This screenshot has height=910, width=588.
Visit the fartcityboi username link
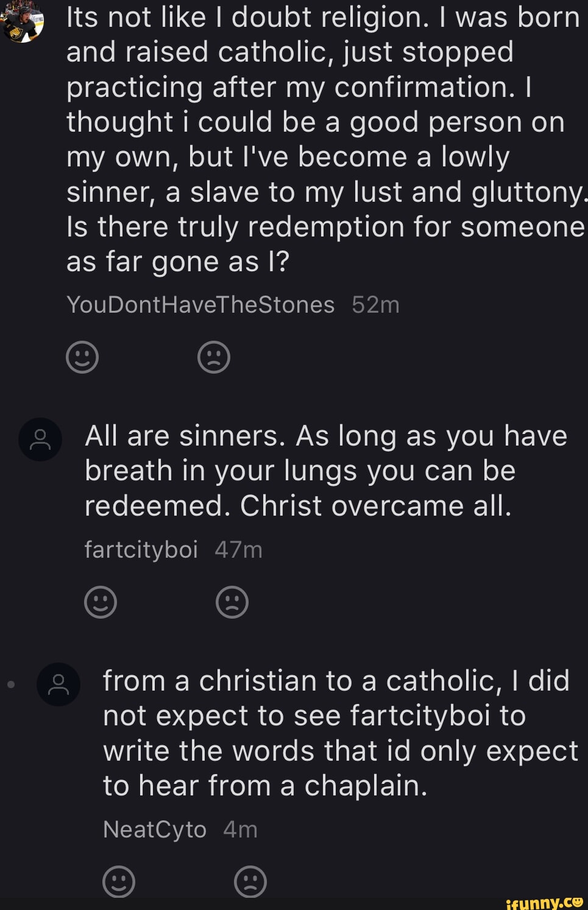pos(141,550)
